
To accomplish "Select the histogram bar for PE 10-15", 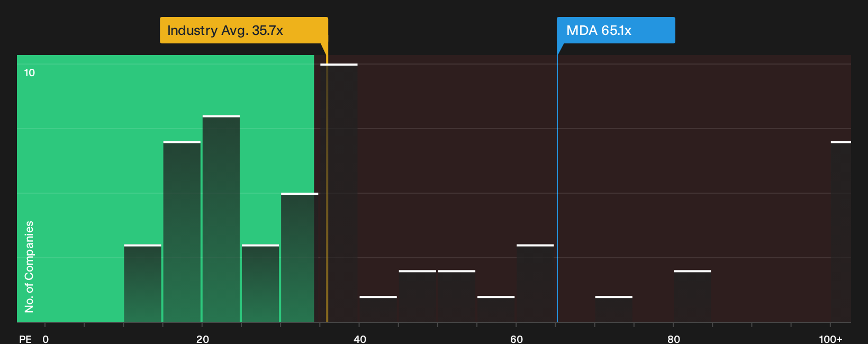I will click(x=142, y=283).
